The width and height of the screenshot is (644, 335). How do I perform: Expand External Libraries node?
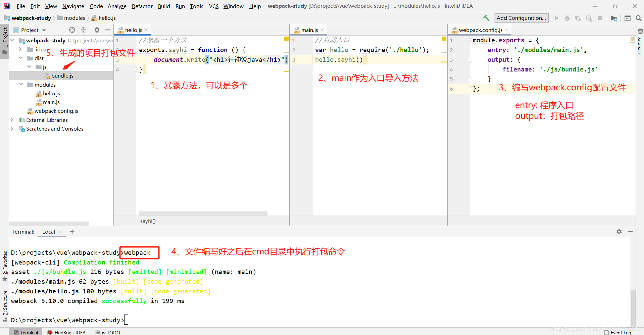12,120
